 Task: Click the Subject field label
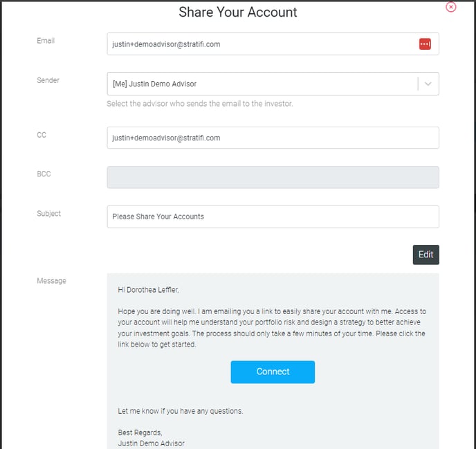click(48, 214)
